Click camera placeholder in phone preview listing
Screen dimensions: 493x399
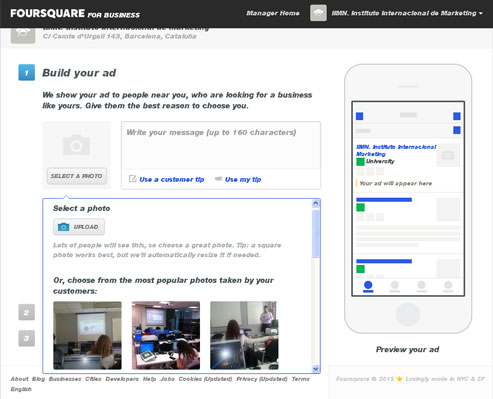[448, 155]
